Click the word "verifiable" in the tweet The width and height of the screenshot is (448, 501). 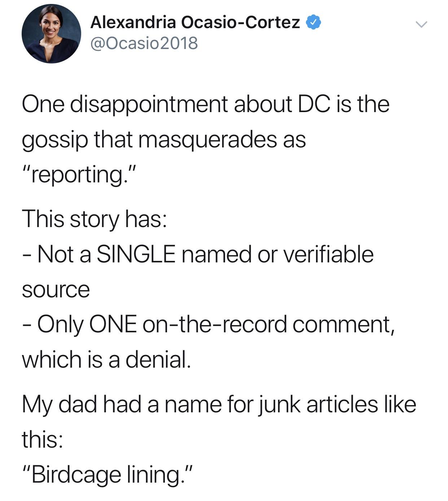[x=328, y=254]
